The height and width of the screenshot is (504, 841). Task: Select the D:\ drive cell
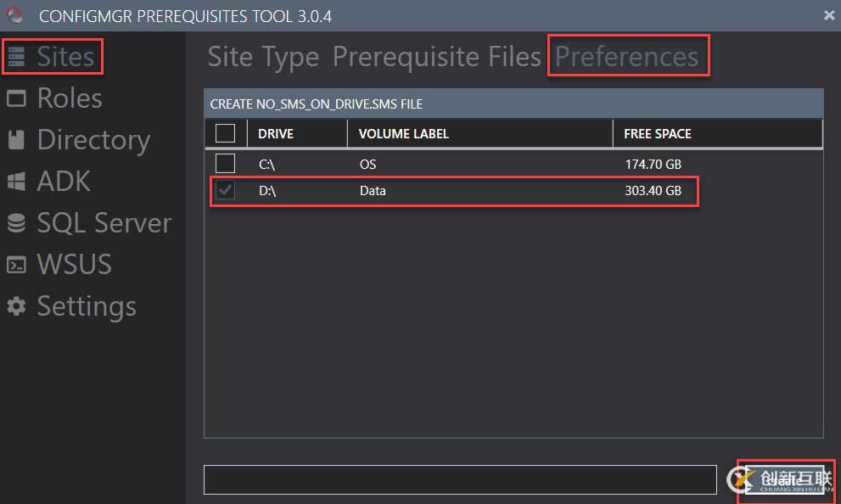(267, 191)
